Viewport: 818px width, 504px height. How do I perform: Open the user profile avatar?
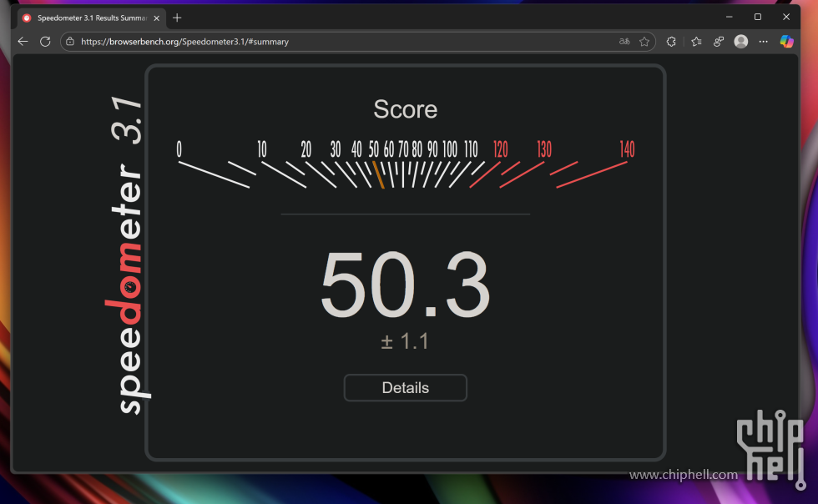[x=741, y=41]
